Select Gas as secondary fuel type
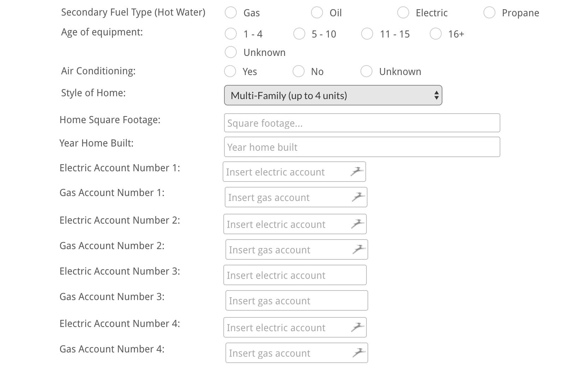 tap(231, 13)
